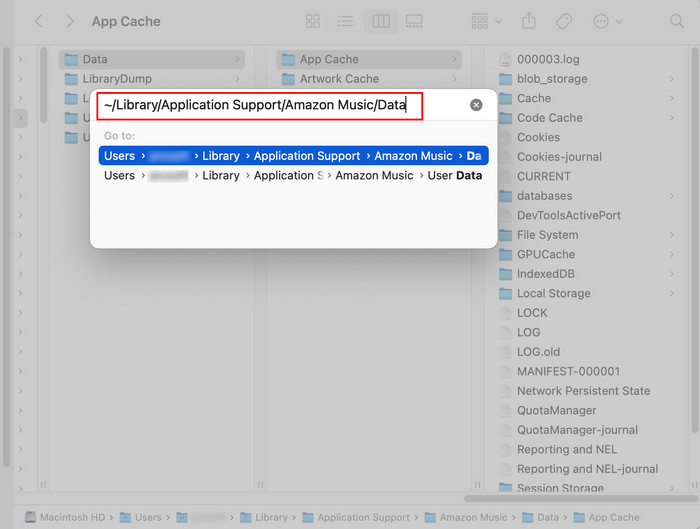
Task: Expand the File System chevron
Action: pyautogui.click(x=671, y=235)
